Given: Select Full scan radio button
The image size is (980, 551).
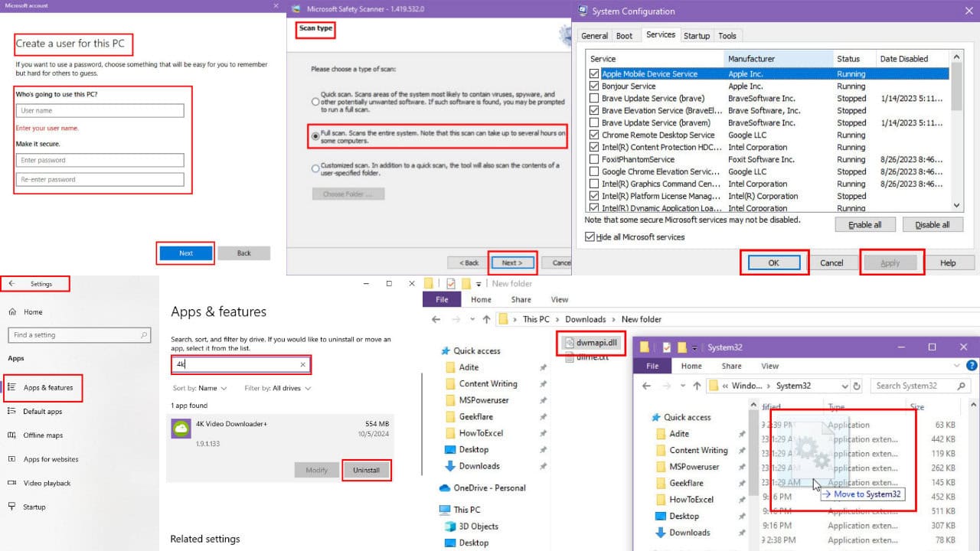Looking at the screenshot, I should pos(315,137).
